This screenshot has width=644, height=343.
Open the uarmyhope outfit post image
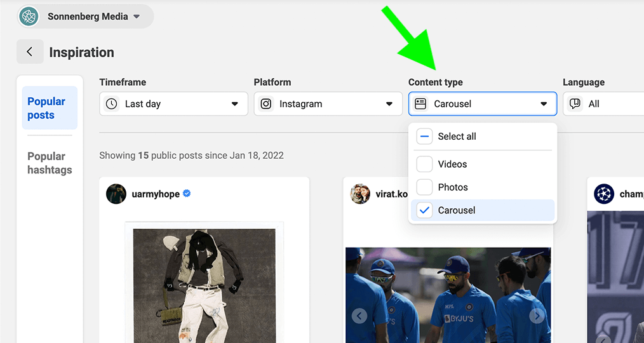pos(204,283)
